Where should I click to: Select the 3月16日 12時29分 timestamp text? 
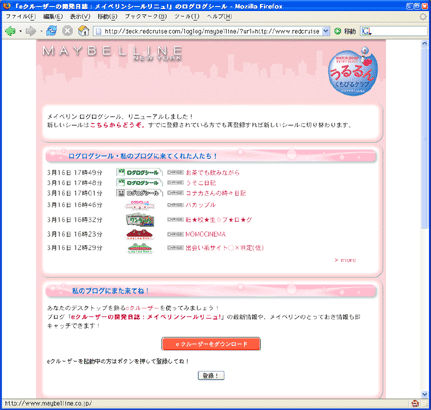coord(75,248)
